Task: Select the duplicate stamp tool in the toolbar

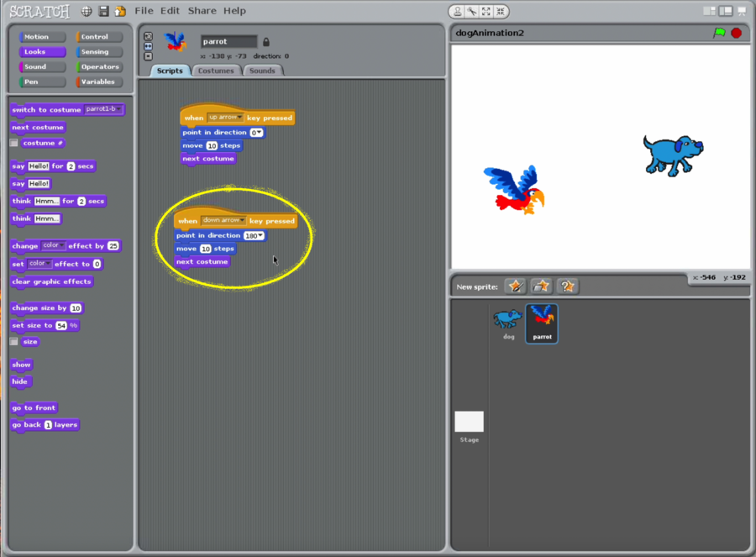Action: tap(456, 11)
